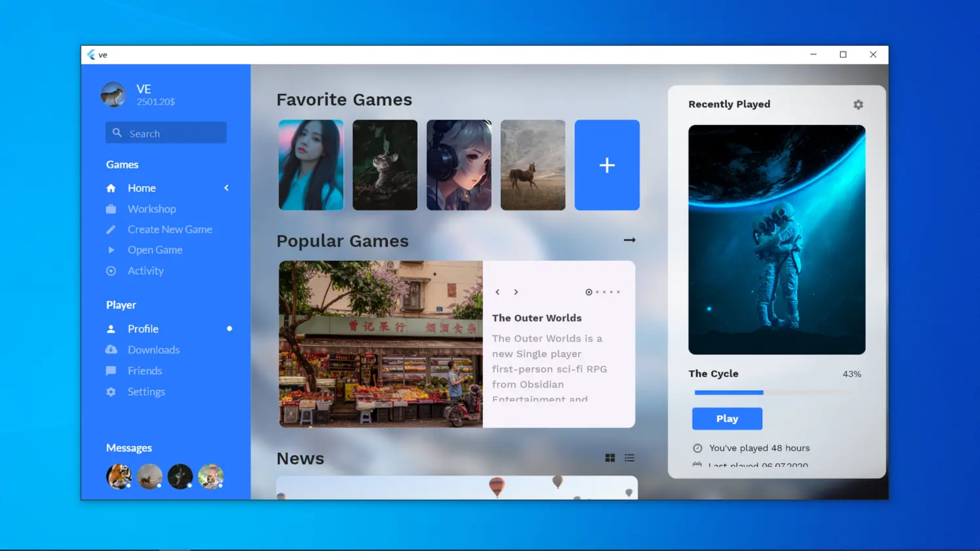Screen dimensions: 980x551
Task: Click The Cycle progress bar
Action: tap(772, 392)
